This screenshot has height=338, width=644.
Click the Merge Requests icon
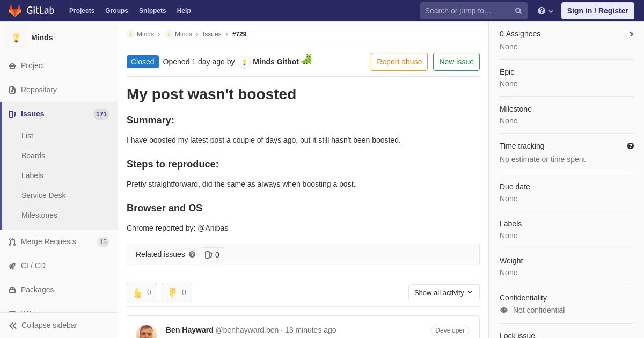[x=12, y=242]
